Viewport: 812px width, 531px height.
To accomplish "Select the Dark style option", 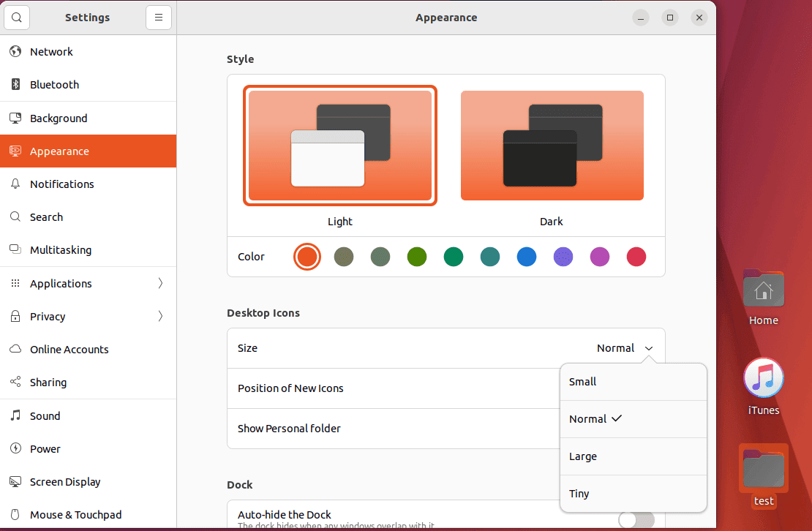I will [552, 146].
